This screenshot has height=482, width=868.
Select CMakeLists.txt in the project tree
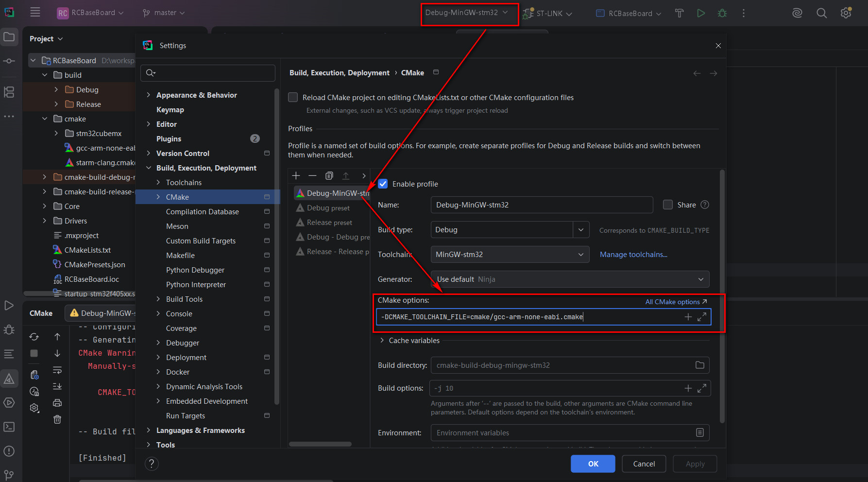tap(87, 250)
